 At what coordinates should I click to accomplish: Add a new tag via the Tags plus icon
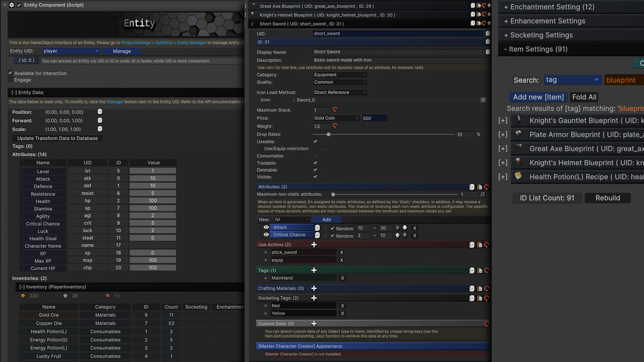pos(314,270)
